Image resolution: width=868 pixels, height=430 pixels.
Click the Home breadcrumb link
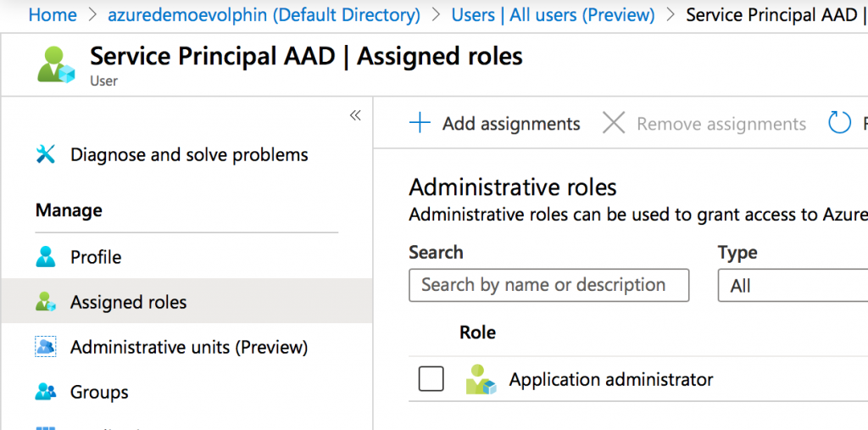pyautogui.click(x=53, y=15)
